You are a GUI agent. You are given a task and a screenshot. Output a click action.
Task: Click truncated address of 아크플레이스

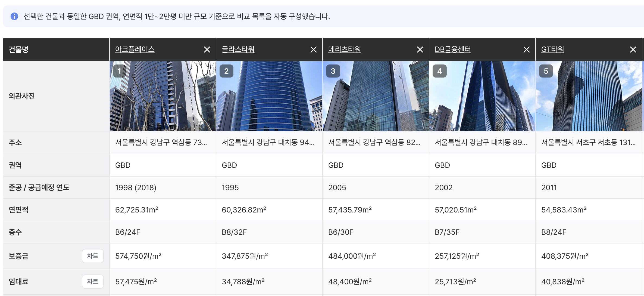coord(161,142)
